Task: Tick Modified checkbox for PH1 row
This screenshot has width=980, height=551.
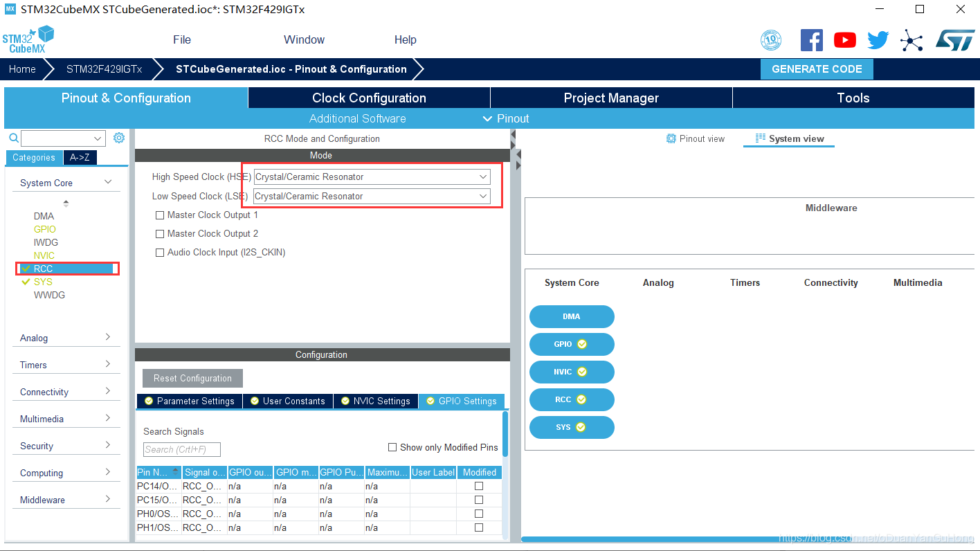Action: coord(479,527)
